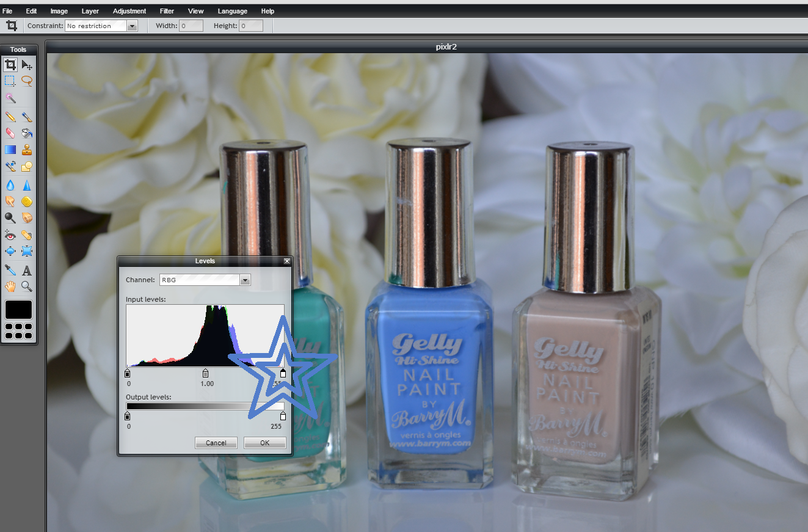Click the input levels white point slider
This screenshot has width=808, height=532.
coord(283,373)
